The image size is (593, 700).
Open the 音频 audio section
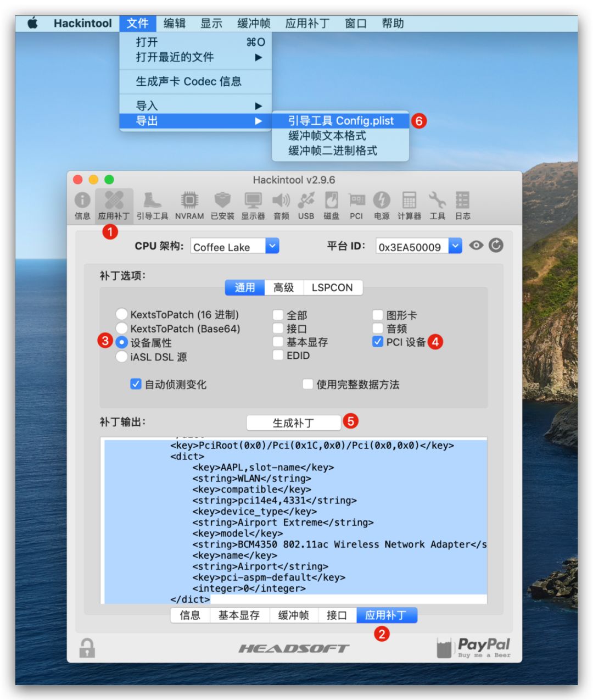pos(281,205)
